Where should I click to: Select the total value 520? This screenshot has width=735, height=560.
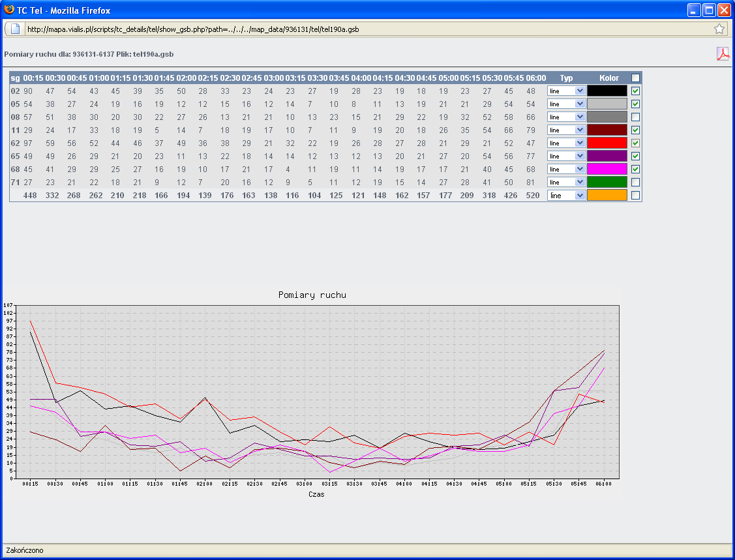[532, 196]
